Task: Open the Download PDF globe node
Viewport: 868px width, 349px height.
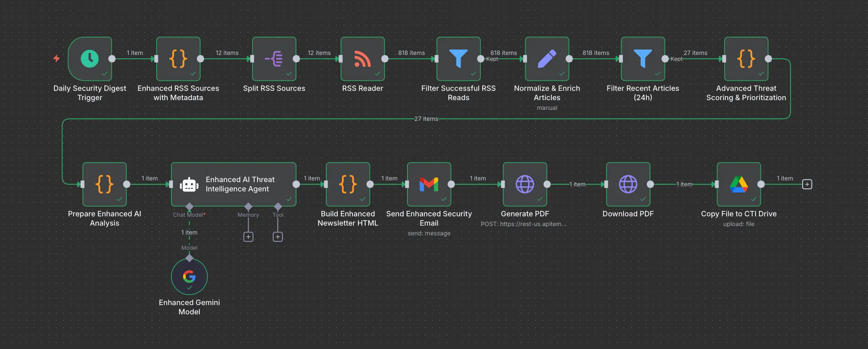Action: 628,184
